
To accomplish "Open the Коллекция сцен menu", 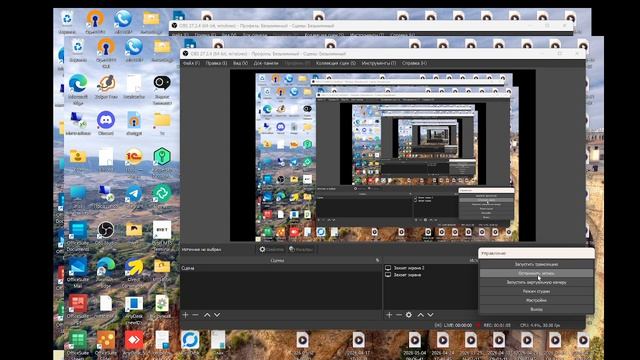I will (336, 63).
